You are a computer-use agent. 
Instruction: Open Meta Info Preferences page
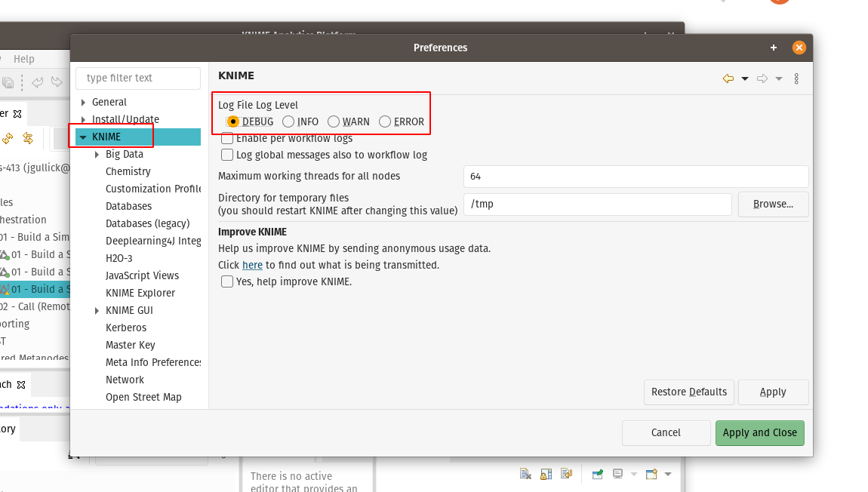point(153,362)
